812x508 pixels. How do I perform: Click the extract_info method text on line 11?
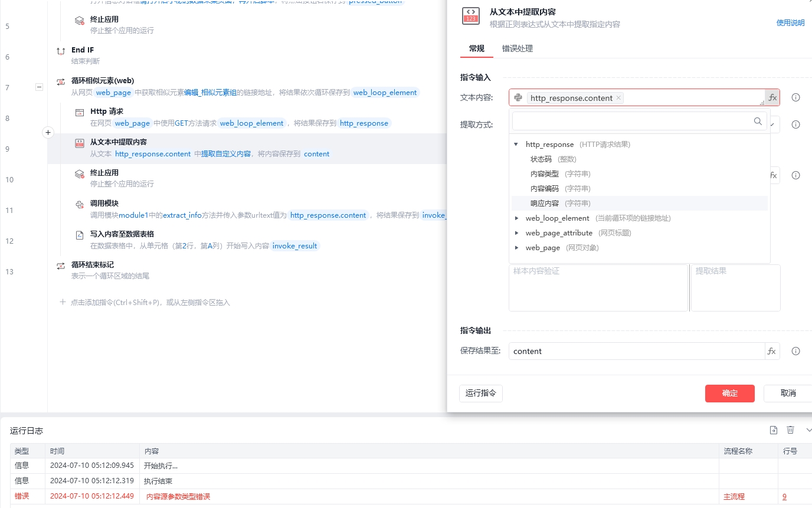[x=182, y=215]
